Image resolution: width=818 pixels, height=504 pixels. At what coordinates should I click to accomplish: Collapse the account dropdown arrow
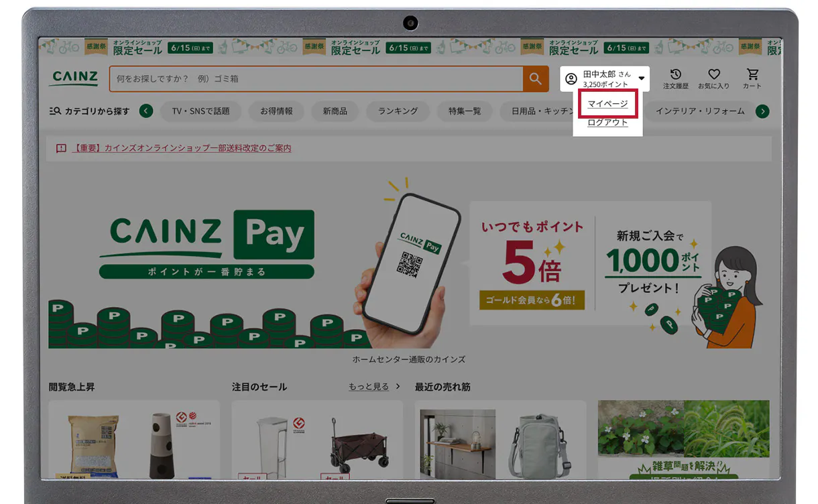(642, 79)
